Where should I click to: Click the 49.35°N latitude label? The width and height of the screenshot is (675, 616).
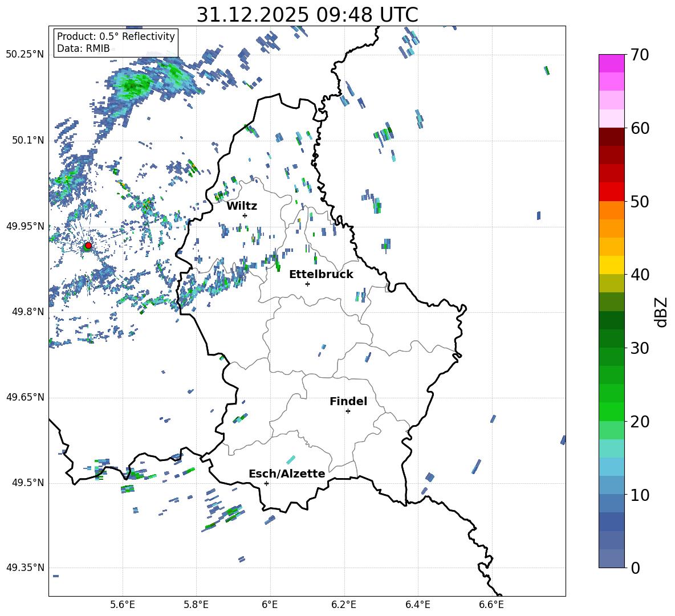point(25,568)
